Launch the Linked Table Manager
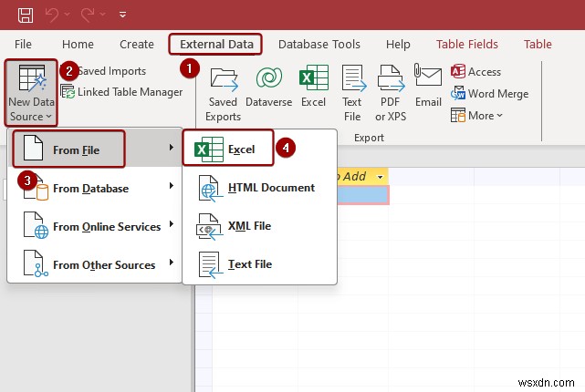585x392 pixels. click(x=121, y=92)
